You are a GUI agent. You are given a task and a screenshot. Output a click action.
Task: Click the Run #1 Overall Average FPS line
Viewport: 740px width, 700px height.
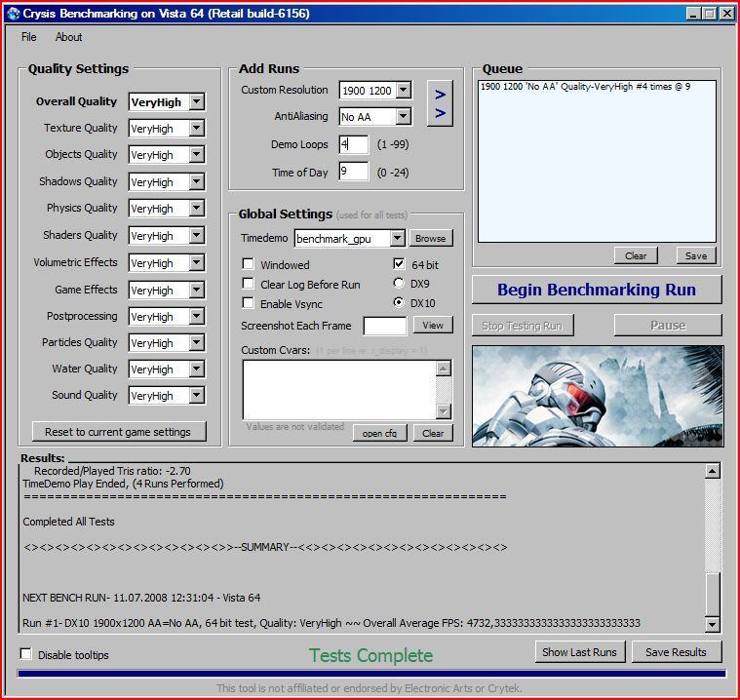tap(331, 623)
